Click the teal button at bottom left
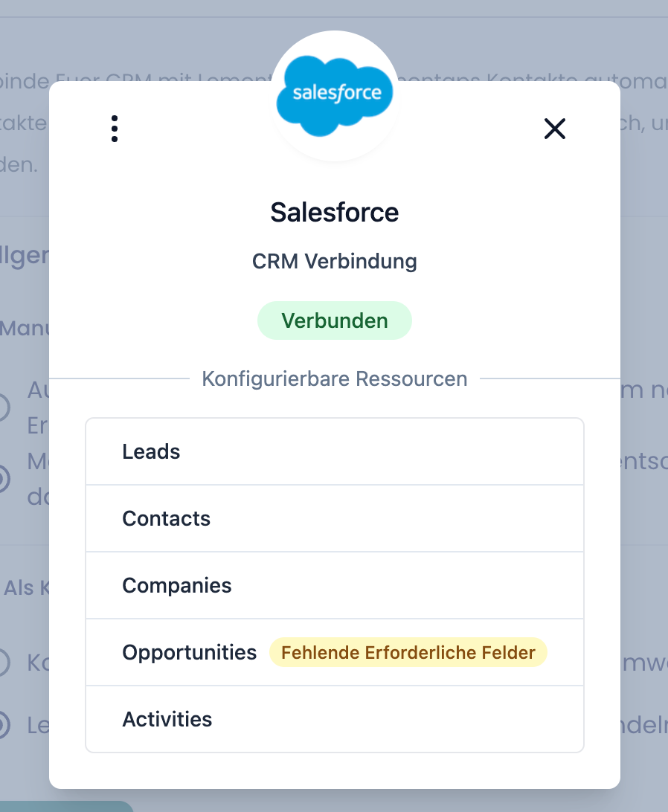The width and height of the screenshot is (668, 812). pyautogui.click(x=67, y=806)
